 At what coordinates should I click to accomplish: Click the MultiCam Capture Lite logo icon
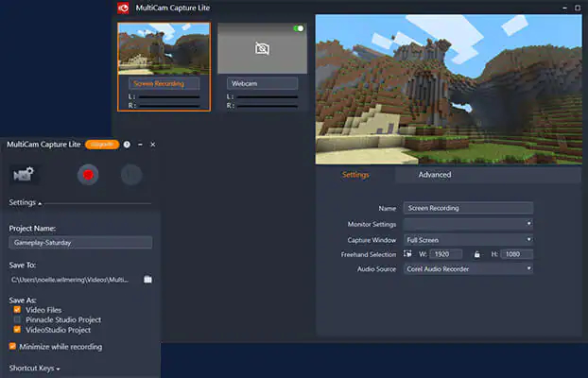[x=123, y=8]
